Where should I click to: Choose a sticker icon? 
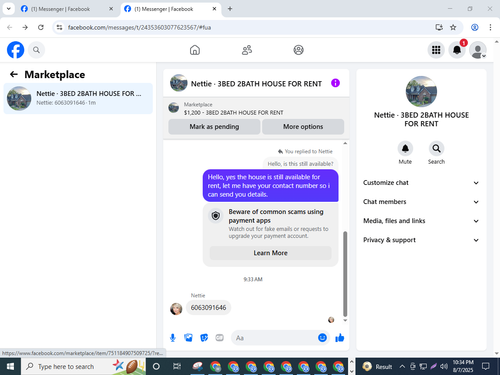204,338
